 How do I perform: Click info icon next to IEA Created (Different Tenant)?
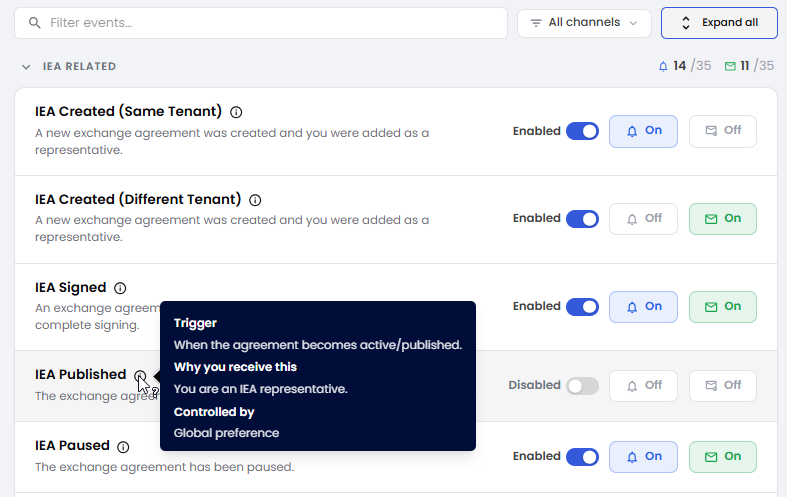255,200
